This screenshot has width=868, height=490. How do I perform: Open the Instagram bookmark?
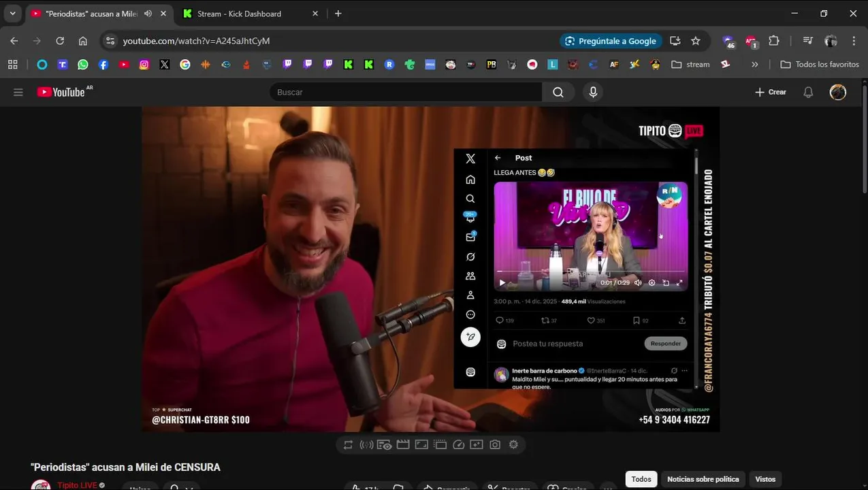pos(144,65)
